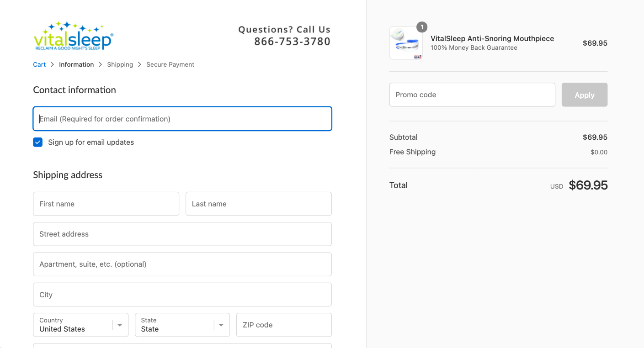Viewport: 644px width, 348px height.
Task: Click the City field
Action: point(182,295)
